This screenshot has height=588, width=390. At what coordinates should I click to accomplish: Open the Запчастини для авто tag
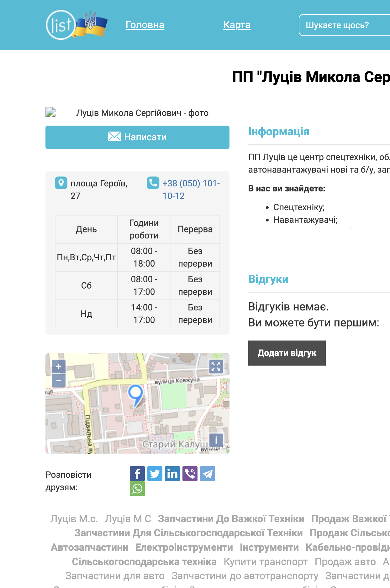115,576
